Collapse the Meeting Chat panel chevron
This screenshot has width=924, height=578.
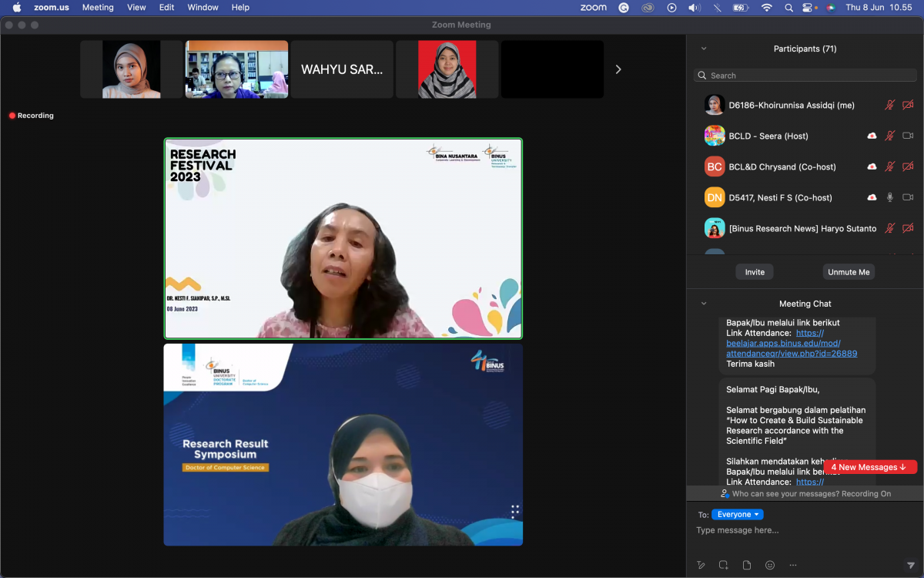(703, 304)
